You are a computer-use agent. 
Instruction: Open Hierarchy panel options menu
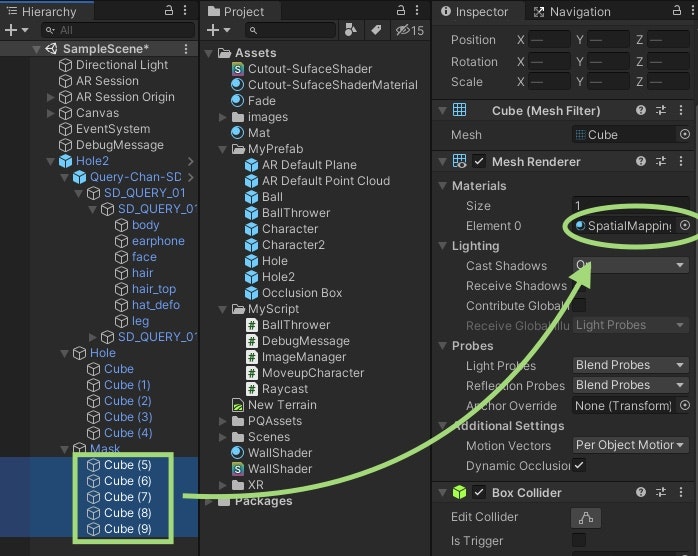point(185,10)
